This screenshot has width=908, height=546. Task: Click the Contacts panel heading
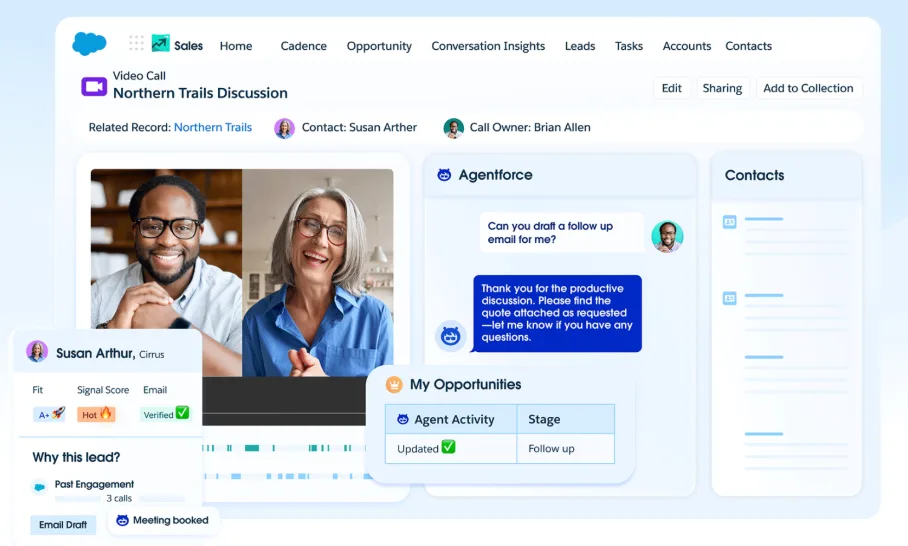coord(755,175)
